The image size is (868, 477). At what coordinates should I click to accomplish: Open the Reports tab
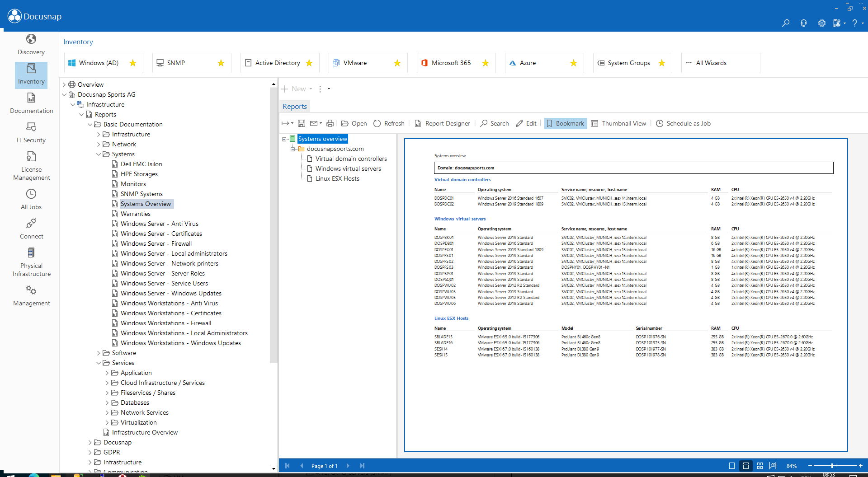295,106
